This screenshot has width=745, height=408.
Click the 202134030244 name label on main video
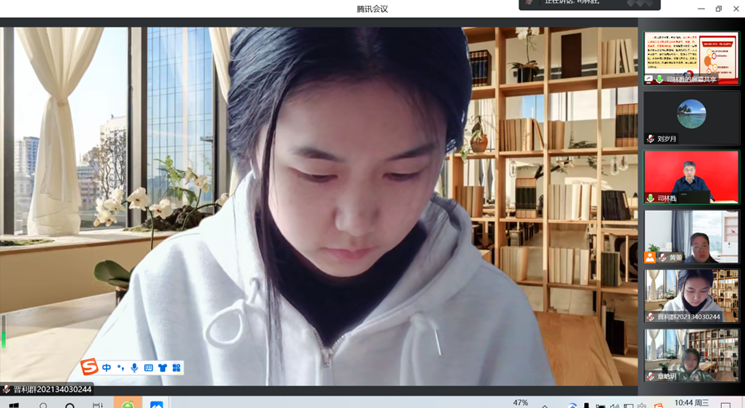(x=52, y=389)
